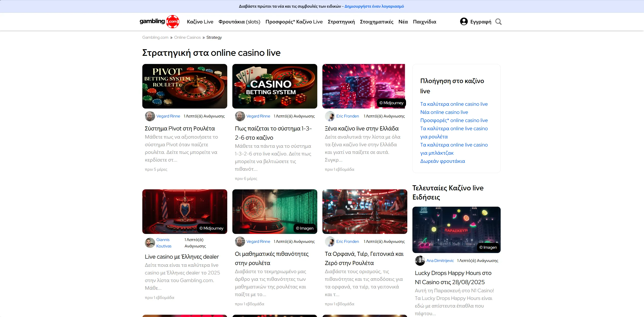The image size is (644, 317).
Task: Open Vegard Rinne avatar on Pivot article
Action: click(150, 116)
